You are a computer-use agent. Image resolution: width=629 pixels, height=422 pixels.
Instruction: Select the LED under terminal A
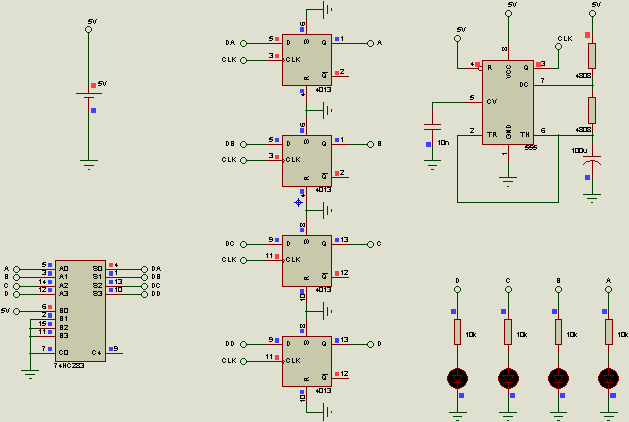(609, 379)
